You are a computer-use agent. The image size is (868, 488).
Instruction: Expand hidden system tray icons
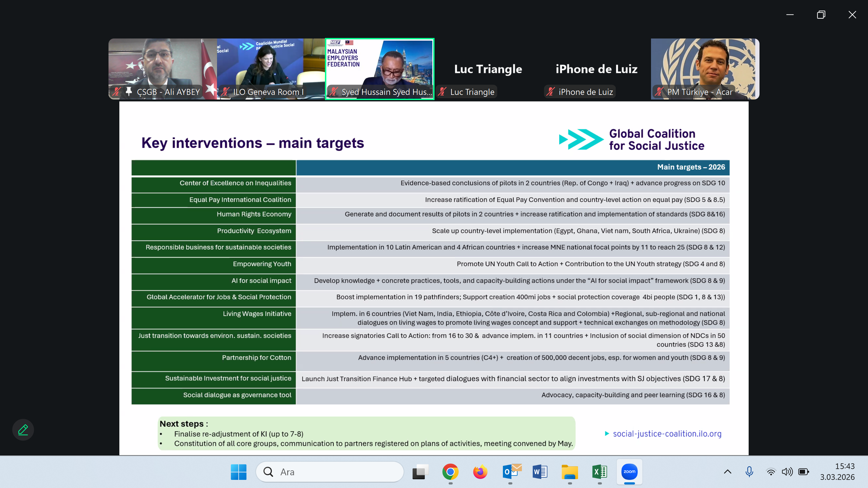[x=727, y=472]
